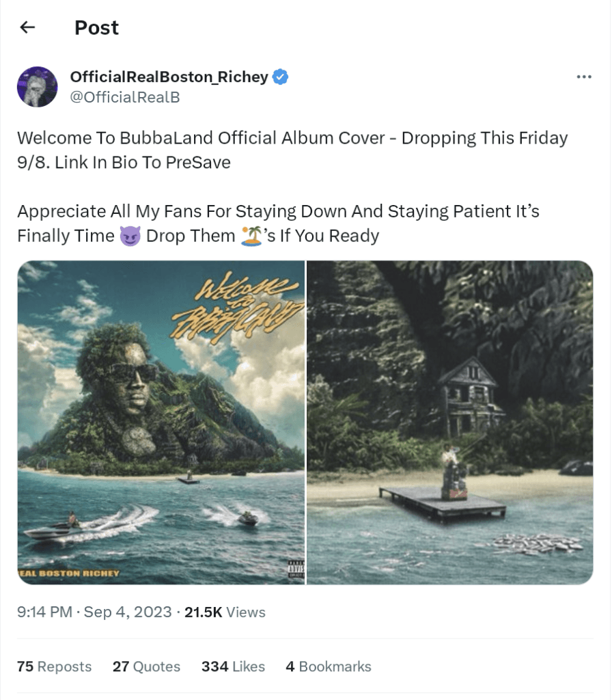Show the 334 Likes list

[x=234, y=667]
